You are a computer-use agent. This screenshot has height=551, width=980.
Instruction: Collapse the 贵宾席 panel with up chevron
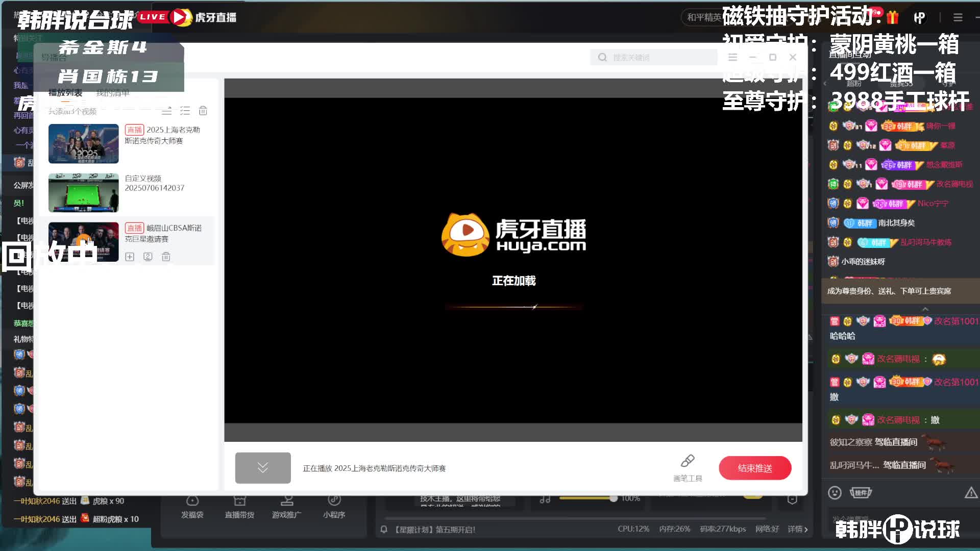point(925,309)
